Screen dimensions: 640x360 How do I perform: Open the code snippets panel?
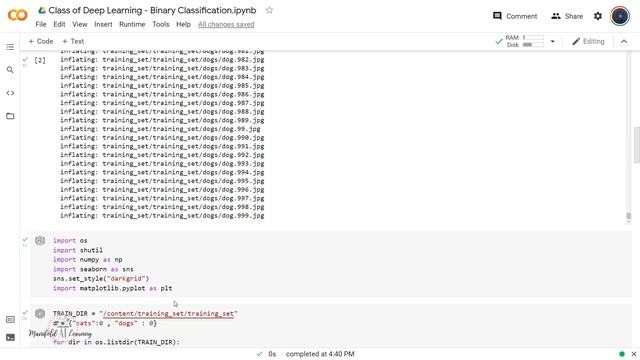(x=10, y=93)
